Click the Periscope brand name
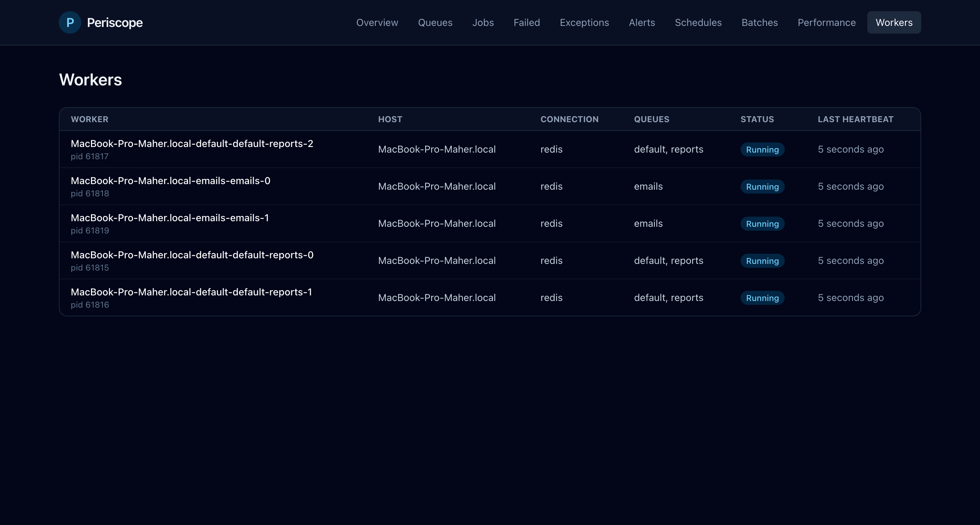Viewport: 980px width, 525px height. 115,22
